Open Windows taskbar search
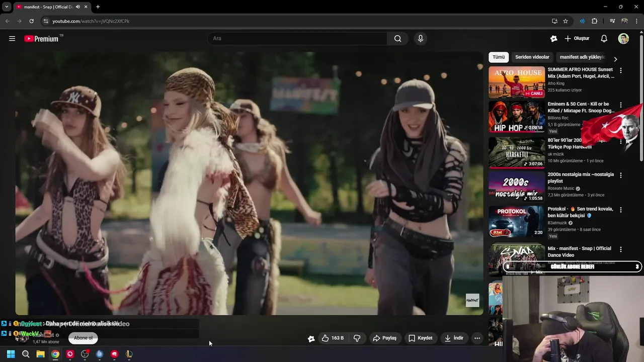 pos(26,354)
